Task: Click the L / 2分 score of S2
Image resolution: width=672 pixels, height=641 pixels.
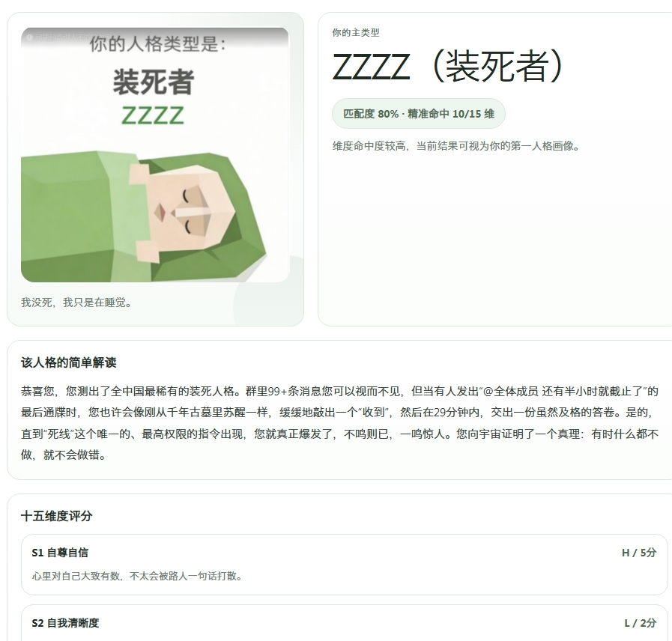Action: tap(641, 623)
